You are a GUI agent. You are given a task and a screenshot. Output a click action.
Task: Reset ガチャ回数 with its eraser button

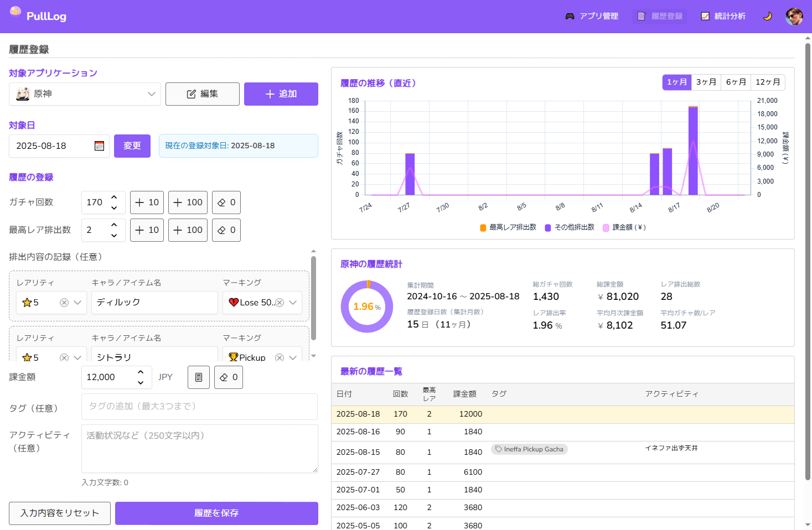click(x=226, y=202)
